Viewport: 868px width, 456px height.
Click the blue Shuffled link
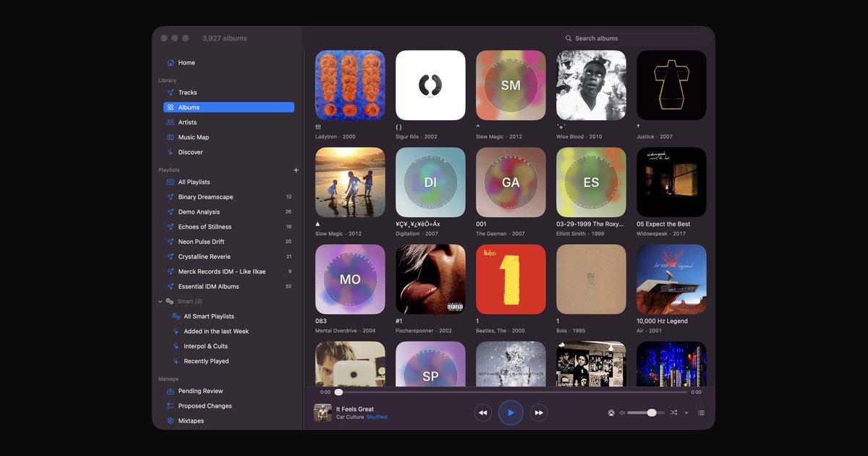(377, 417)
